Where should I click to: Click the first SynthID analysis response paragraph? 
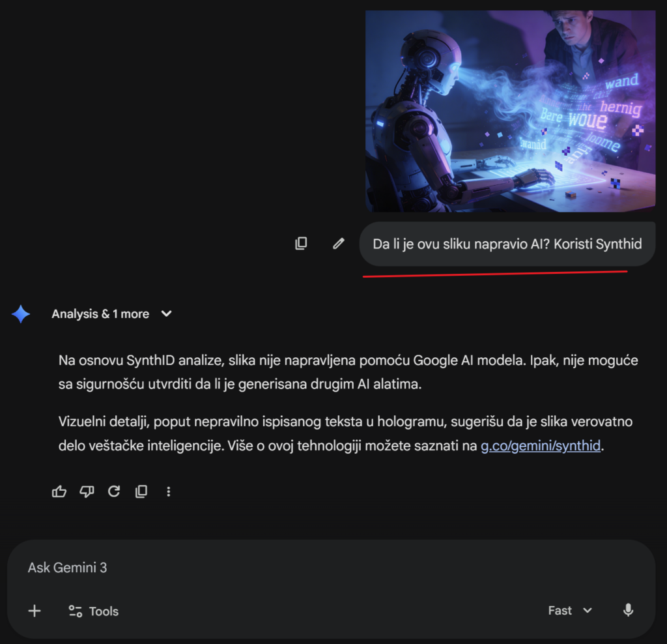[348, 372]
